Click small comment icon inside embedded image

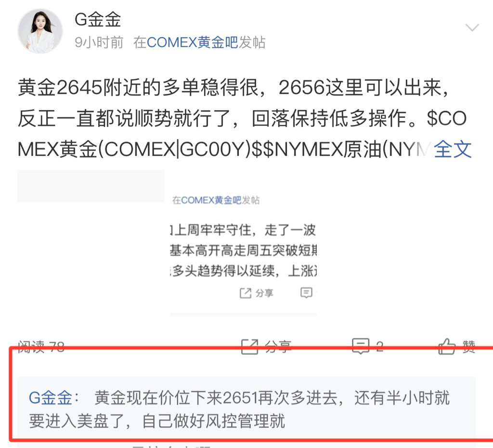point(306,293)
